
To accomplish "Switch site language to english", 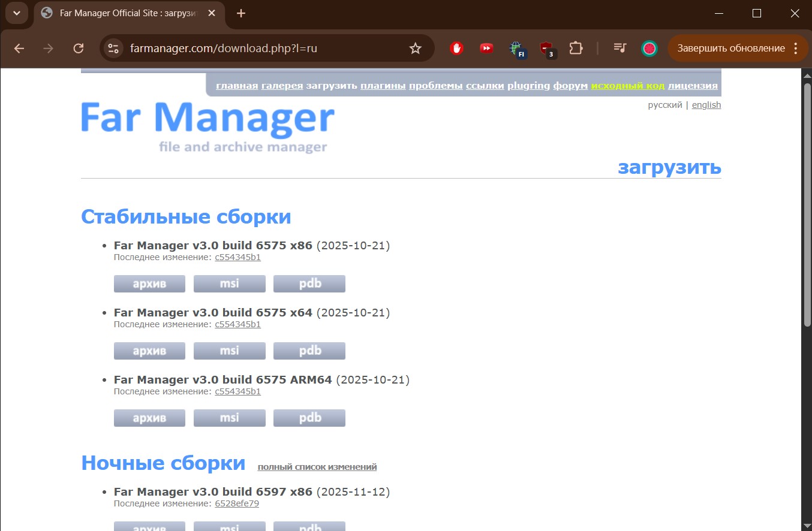I will (706, 104).
